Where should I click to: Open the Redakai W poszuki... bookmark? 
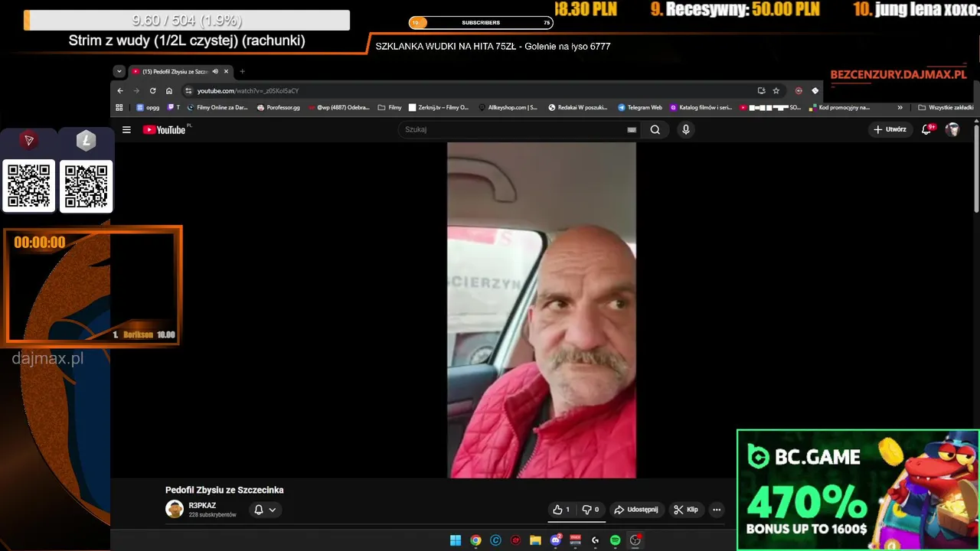tap(577, 108)
